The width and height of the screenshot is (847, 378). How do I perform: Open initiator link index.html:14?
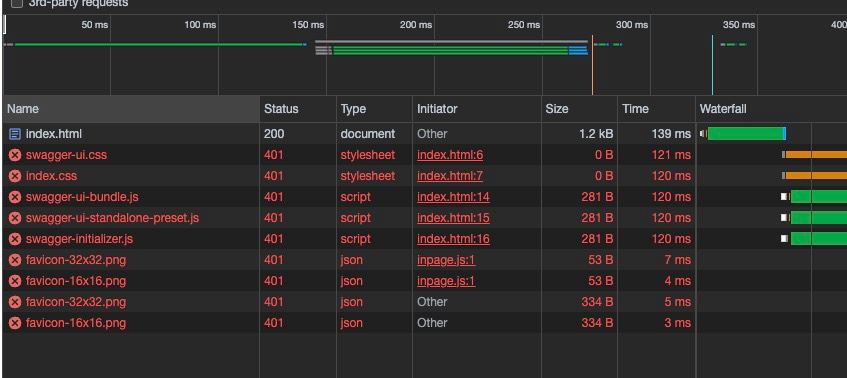453,197
